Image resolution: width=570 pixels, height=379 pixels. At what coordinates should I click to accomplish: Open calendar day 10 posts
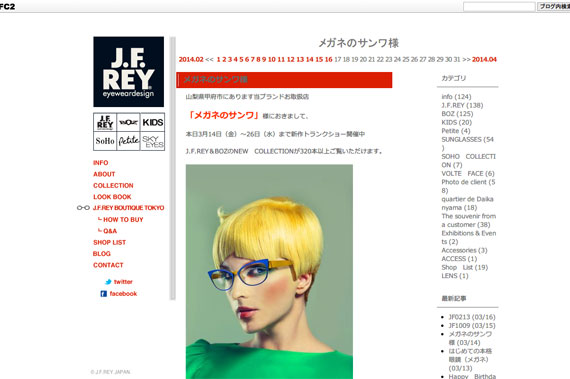pos(272,59)
